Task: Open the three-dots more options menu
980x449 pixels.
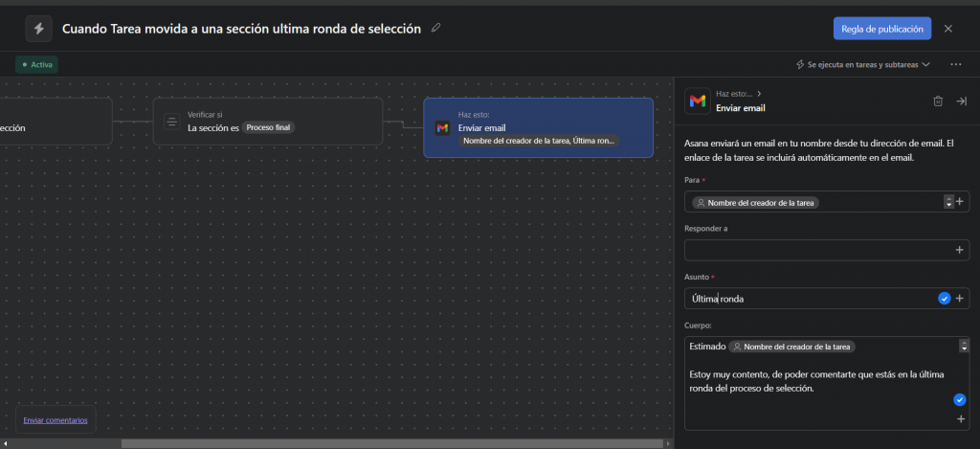Action: tap(955, 64)
